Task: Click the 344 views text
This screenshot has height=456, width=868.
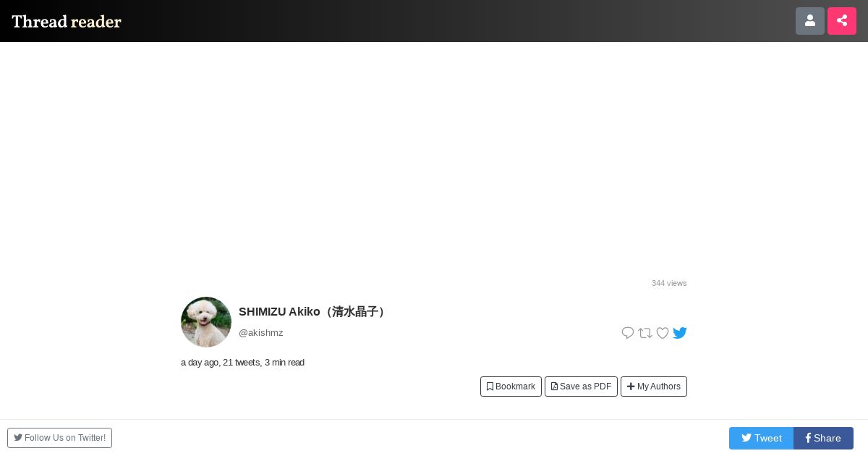Action: [x=669, y=283]
